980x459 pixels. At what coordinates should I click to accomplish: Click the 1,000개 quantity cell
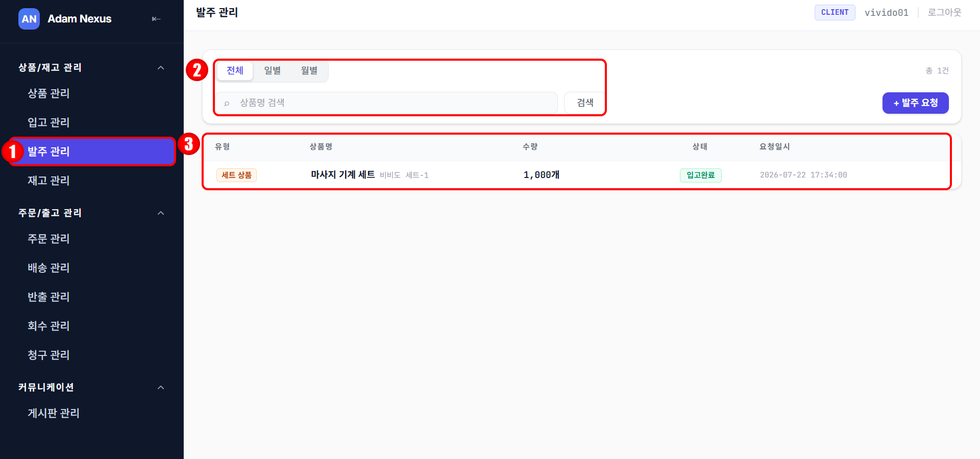coord(542,175)
